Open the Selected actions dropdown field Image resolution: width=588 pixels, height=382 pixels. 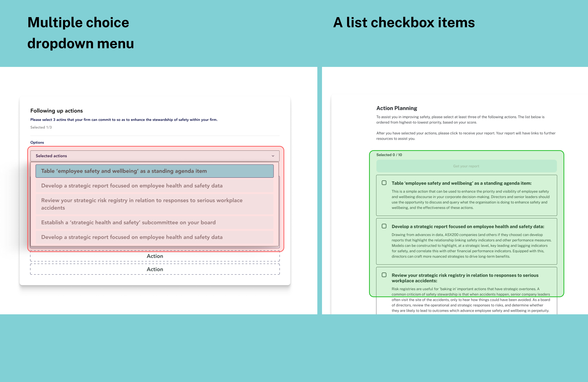pos(148,156)
